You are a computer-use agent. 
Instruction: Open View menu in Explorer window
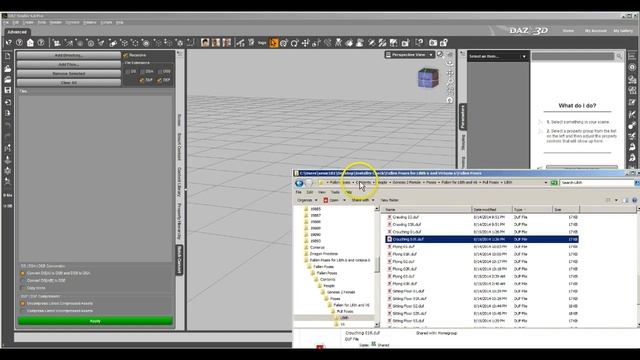pyautogui.click(x=322, y=192)
